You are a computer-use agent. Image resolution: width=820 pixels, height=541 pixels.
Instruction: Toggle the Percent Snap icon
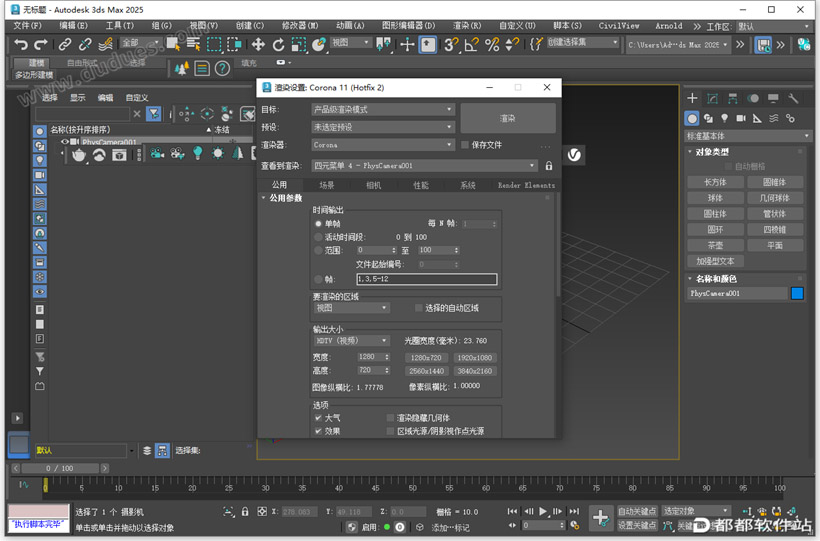click(x=492, y=44)
